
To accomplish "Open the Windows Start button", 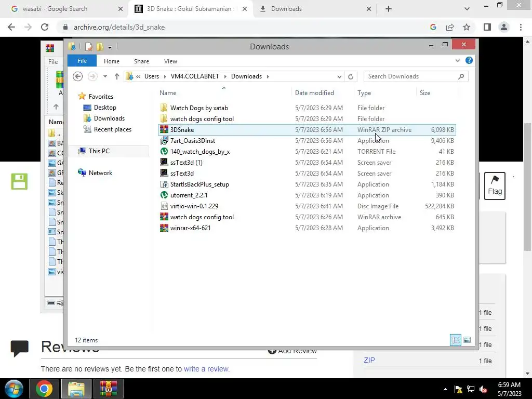I will (x=14, y=389).
